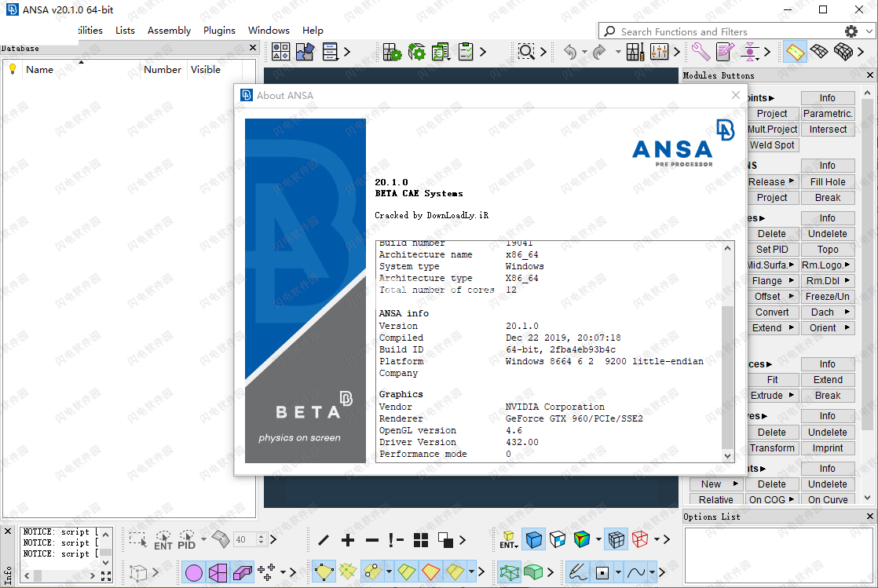
Task: Click the Parametric. button
Action: [828, 114]
